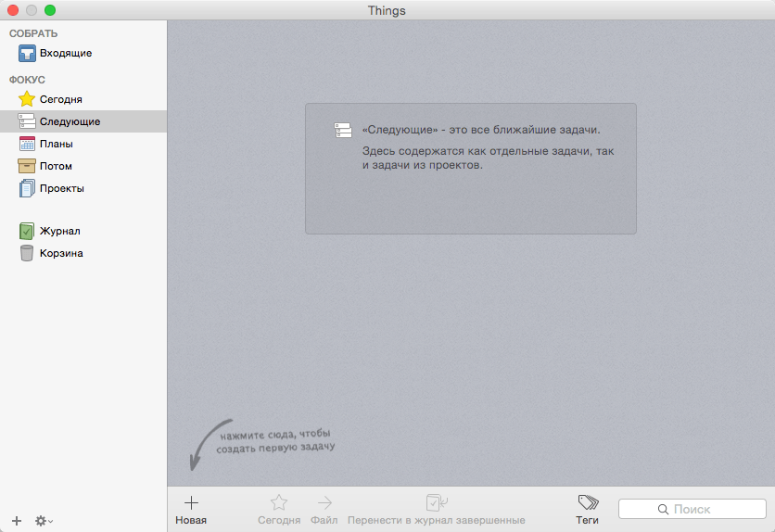Select the Потом label in sidebar
775x532 pixels.
pyautogui.click(x=56, y=166)
